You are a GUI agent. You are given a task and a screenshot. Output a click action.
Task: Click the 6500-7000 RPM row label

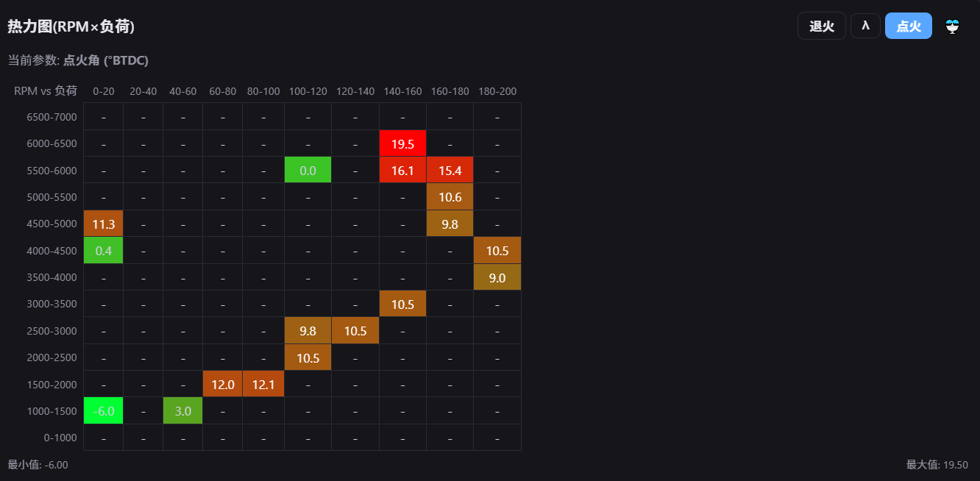click(52, 116)
